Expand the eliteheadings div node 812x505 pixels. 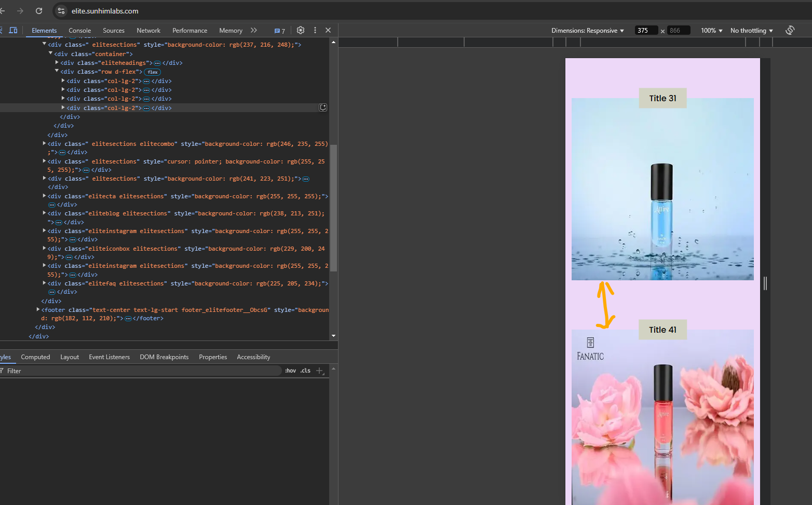click(x=57, y=62)
